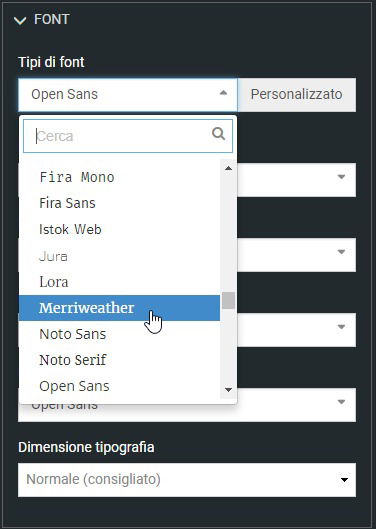Image resolution: width=376 pixels, height=529 pixels.
Task: Click the font list scrollbar thumb
Action: click(229, 300)
